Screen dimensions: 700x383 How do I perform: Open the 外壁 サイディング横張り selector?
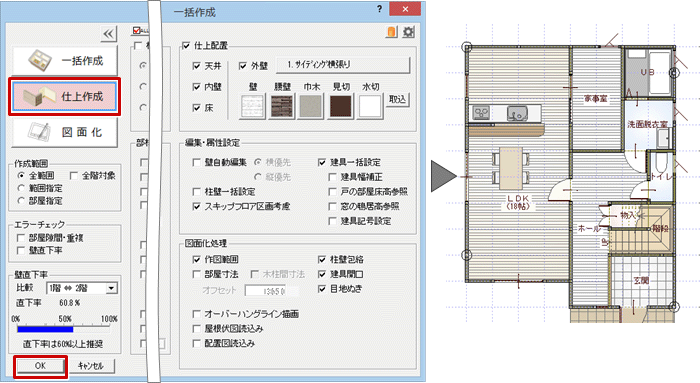pos(343,65)
